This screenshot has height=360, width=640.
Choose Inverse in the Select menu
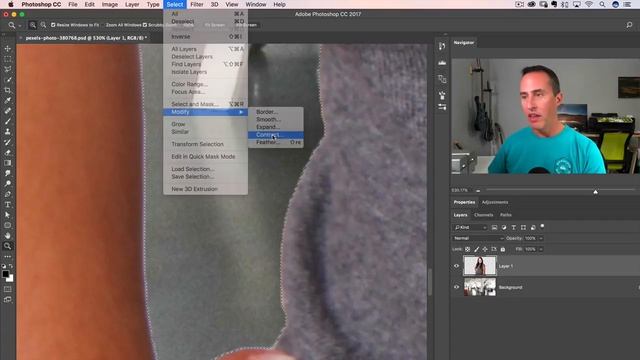tap(205, 37)
